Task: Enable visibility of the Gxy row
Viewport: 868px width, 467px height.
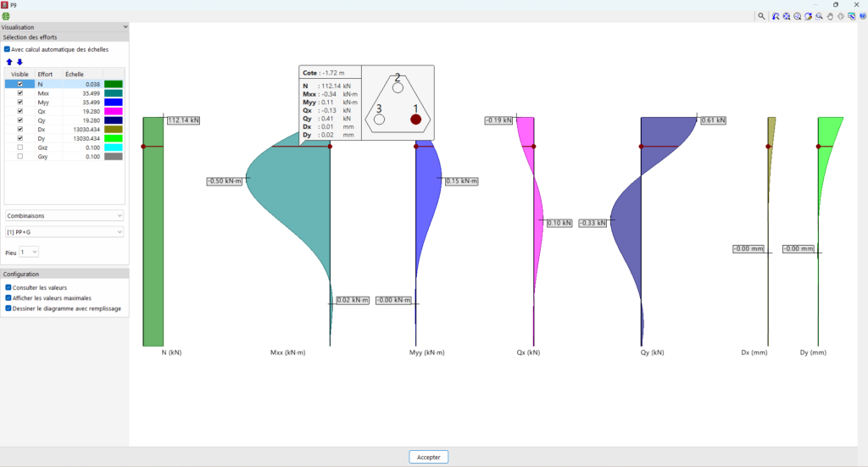Action: [20, 156]
